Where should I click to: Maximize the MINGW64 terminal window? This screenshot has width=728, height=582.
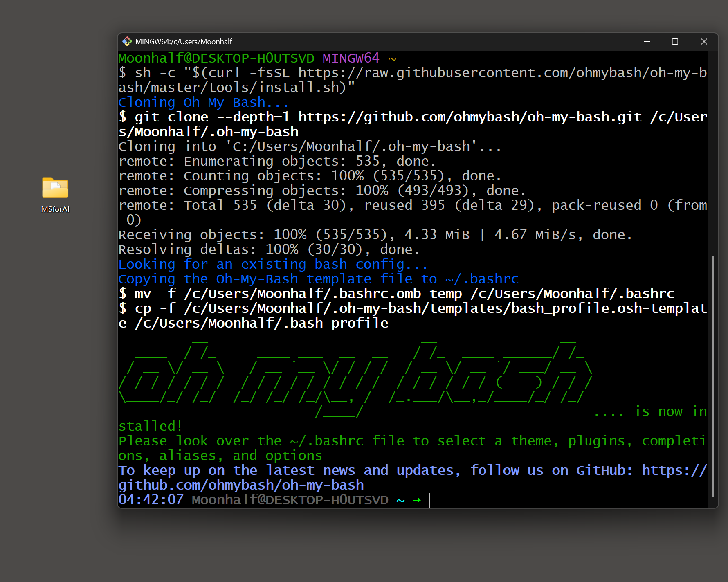click(x=675, y=41)
